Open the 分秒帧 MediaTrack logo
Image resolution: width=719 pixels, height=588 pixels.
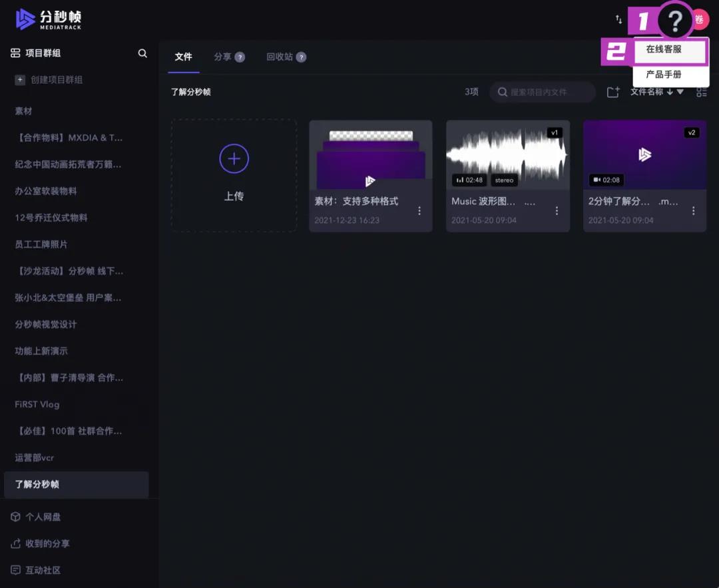[x=49, y=19]
